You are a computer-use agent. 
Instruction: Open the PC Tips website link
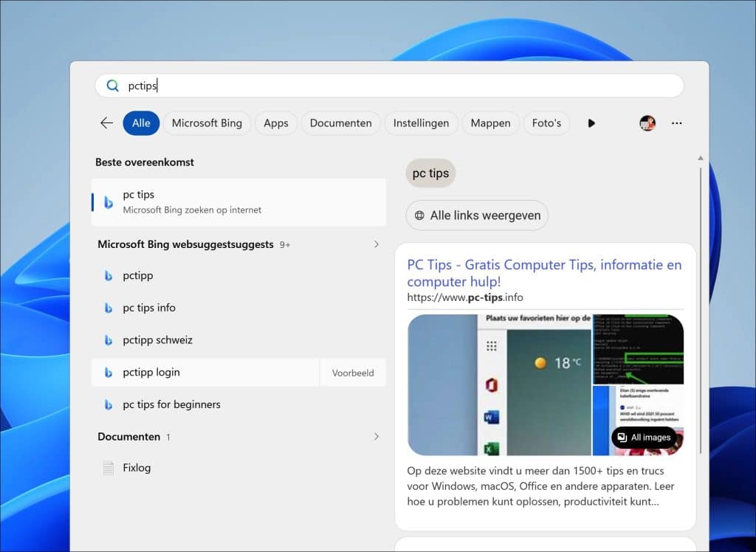(x=544, y=273)
